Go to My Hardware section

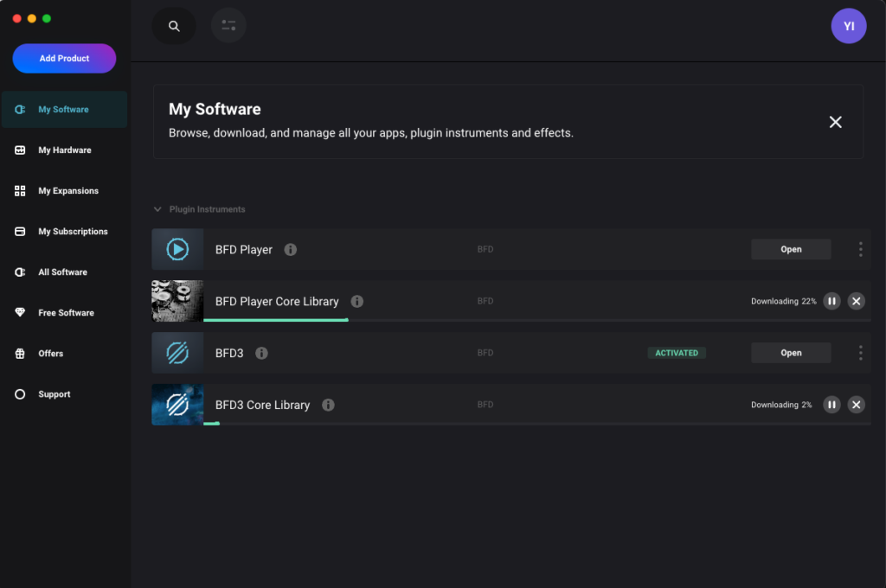click(x=64, y=150)
